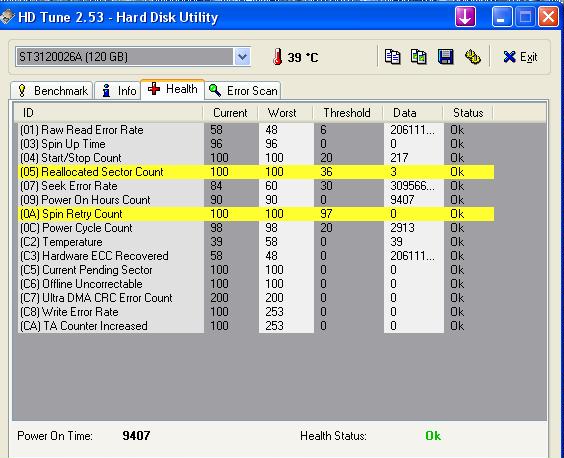Click the purple down-arrow title bar button
Viewport: 564px width, 458px height.
[x=465, y=17]
